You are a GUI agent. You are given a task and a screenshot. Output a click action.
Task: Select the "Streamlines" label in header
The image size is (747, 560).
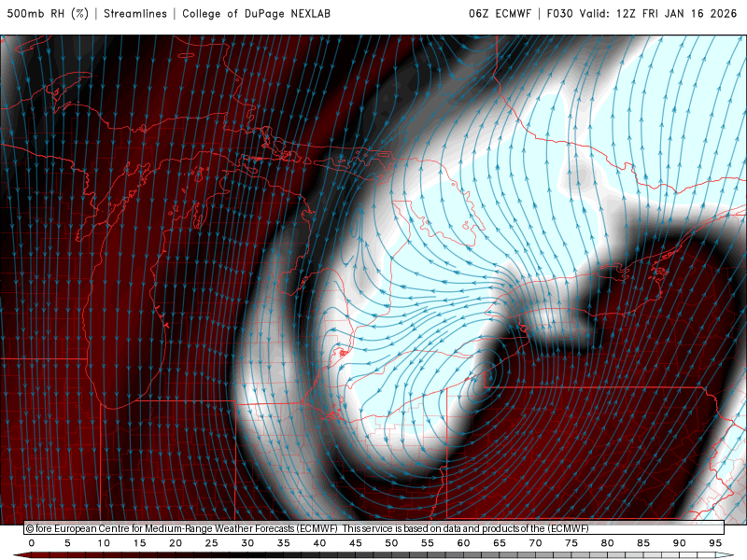tap(135, 13)
